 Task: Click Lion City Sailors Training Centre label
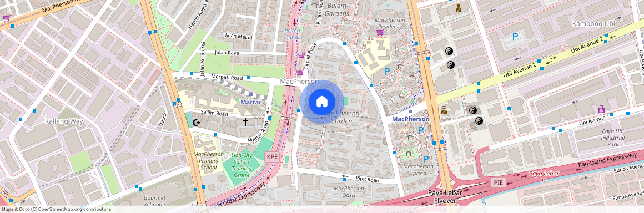pyautogui.click(x=241, y=165)
